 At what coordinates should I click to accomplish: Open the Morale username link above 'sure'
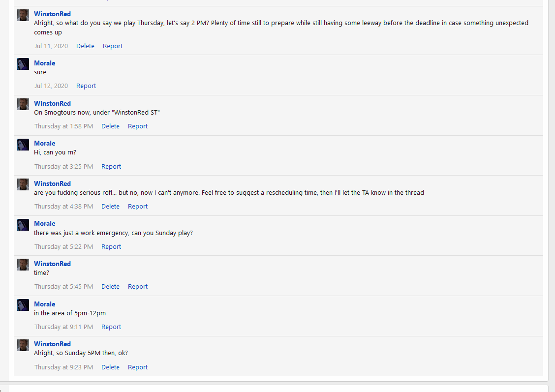[x=45, y=63]
